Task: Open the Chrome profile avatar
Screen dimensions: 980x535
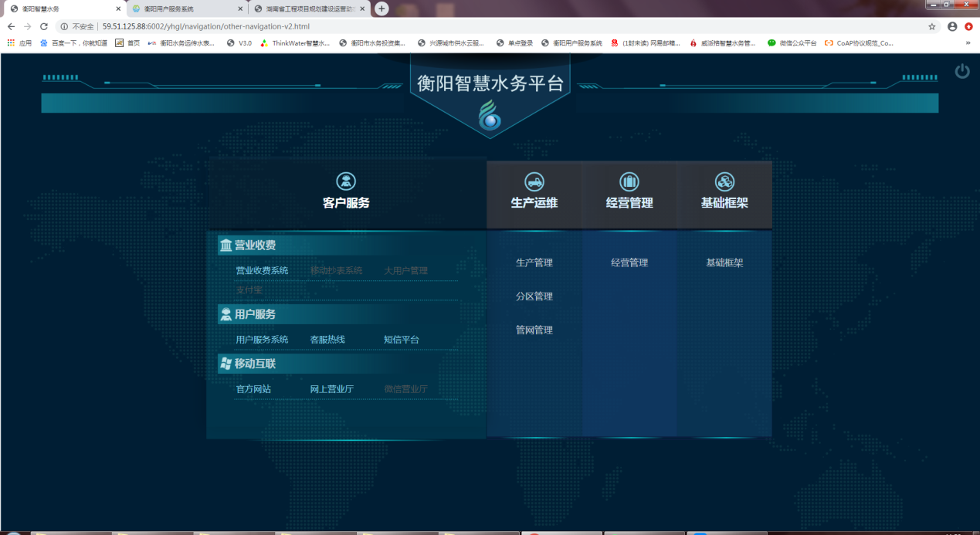Action: click(951, 26)
